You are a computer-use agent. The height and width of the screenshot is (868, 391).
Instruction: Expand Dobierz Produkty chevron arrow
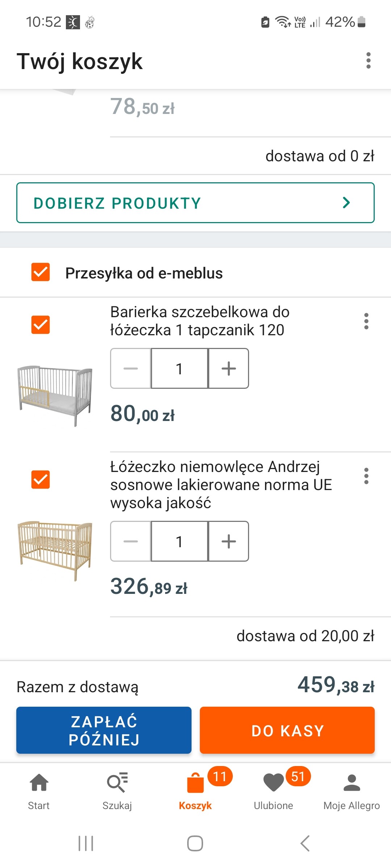346,203
